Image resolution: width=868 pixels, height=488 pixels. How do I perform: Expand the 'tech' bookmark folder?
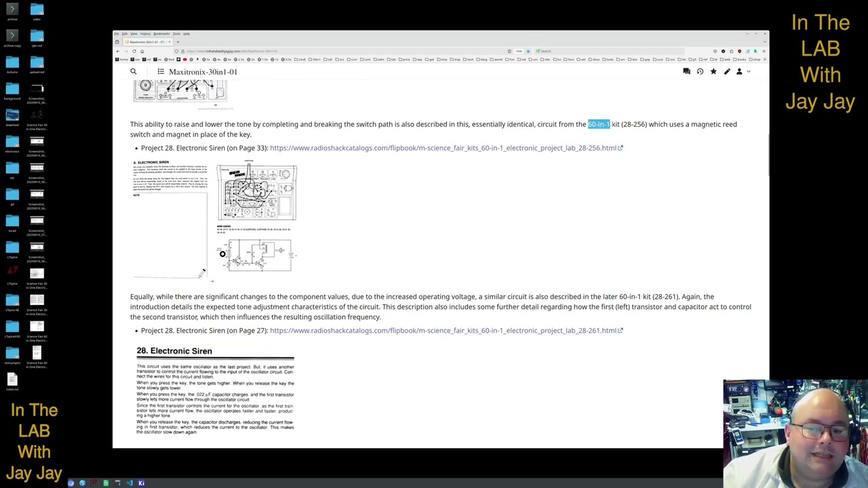tap(467, 60)
